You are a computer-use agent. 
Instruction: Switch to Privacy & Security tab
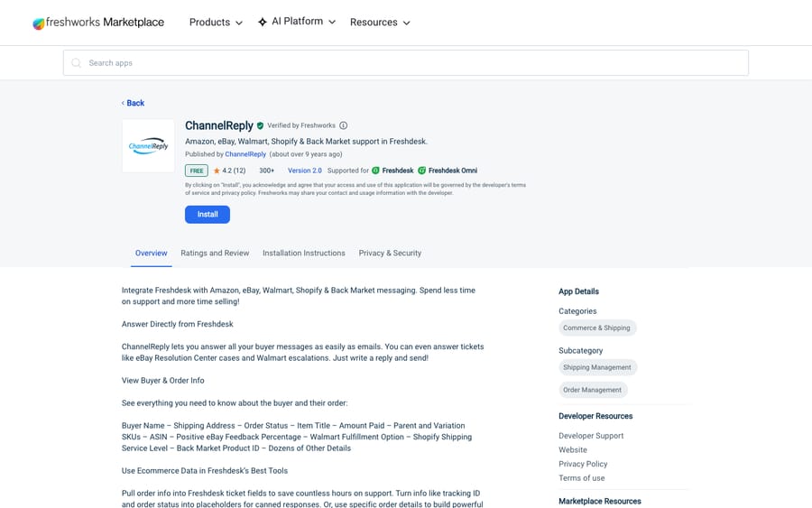pos(390,254)
